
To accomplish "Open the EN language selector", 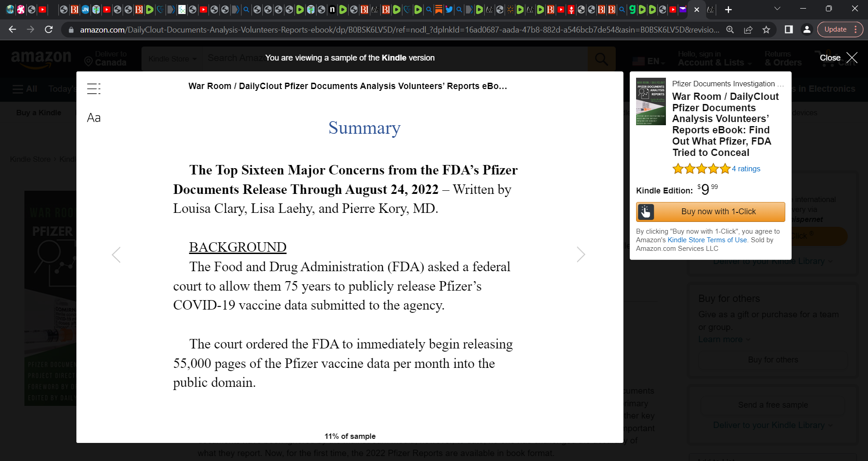I will [649, 61].
